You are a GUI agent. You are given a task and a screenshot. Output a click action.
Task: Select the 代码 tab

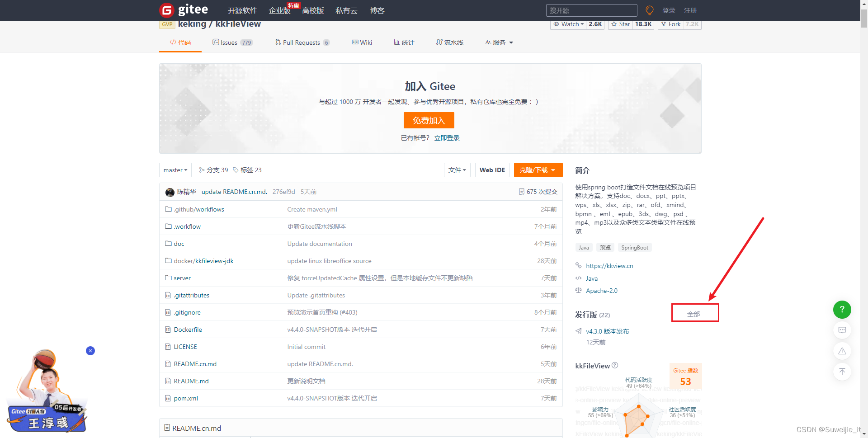pyautogui.click(x=180, y=42)
